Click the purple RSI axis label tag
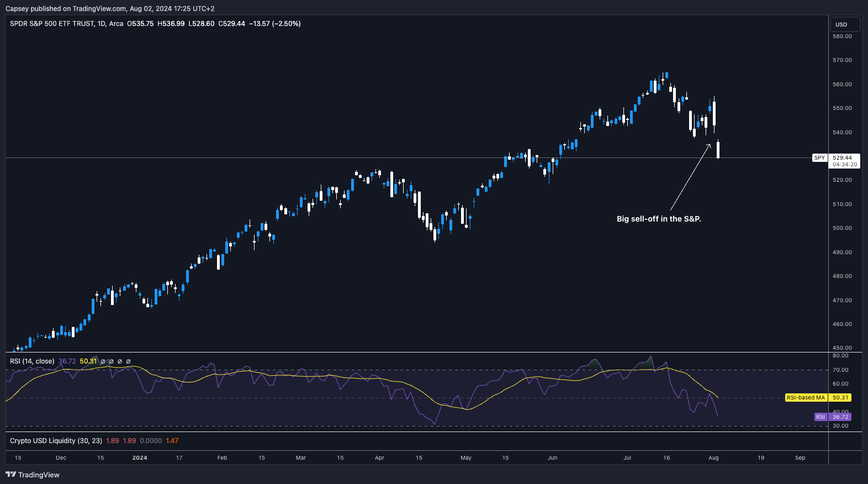The height and width of the screenshot is (484, 868). (821, 417)
